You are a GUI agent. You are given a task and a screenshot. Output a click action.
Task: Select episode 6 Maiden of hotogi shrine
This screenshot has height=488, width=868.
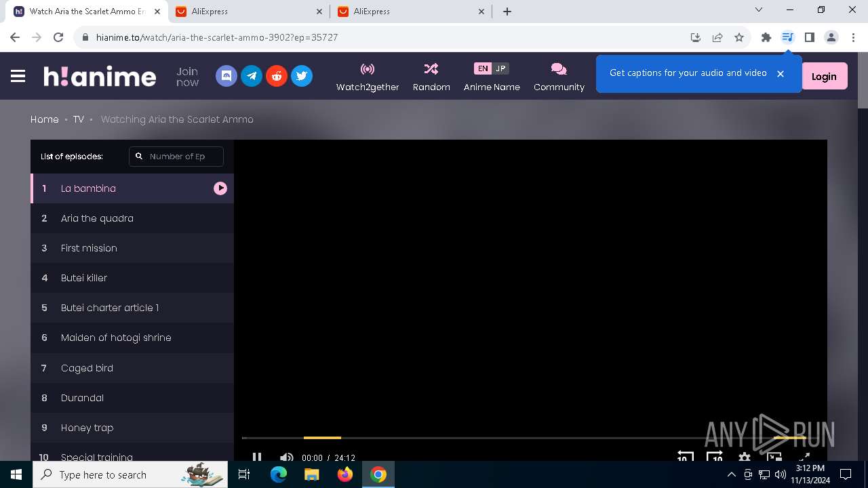tap(132, 338)
